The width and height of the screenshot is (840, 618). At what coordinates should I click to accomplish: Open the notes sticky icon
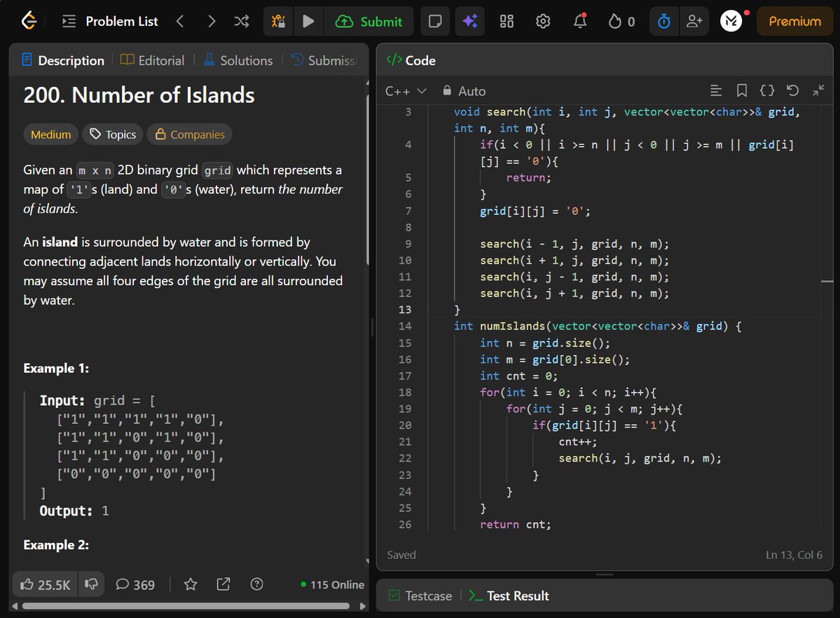point(435,22)
